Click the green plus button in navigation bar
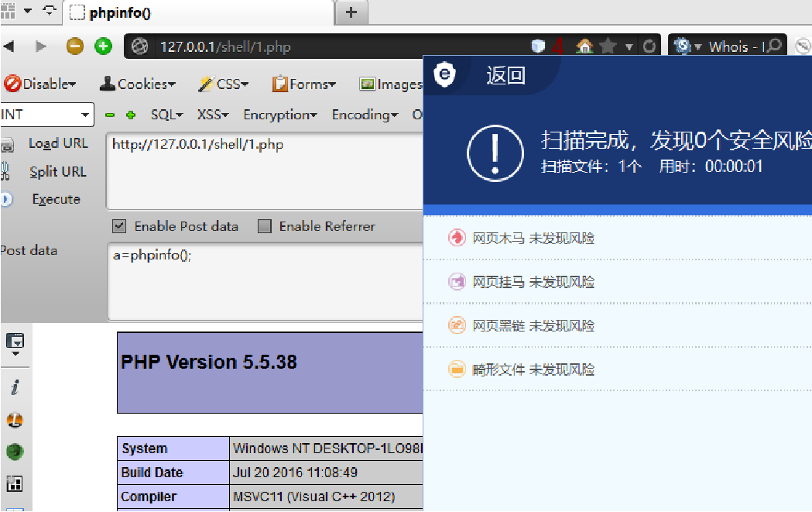The image size is (812, 512). click(103, 46)
